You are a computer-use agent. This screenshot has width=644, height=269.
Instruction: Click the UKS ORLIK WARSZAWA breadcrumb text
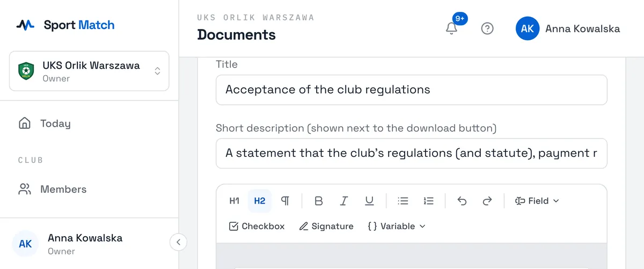coord(255,17)
